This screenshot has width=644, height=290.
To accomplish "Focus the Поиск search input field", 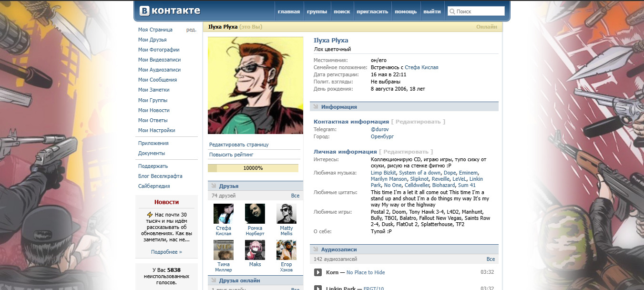I will tap(479, 11).
